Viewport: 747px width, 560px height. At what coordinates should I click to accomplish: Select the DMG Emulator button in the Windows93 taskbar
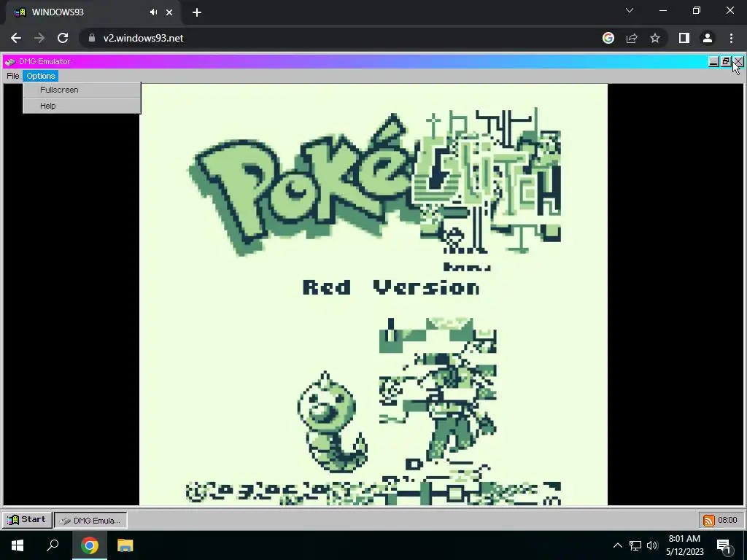pyautogui.click(x=90, y=520)
